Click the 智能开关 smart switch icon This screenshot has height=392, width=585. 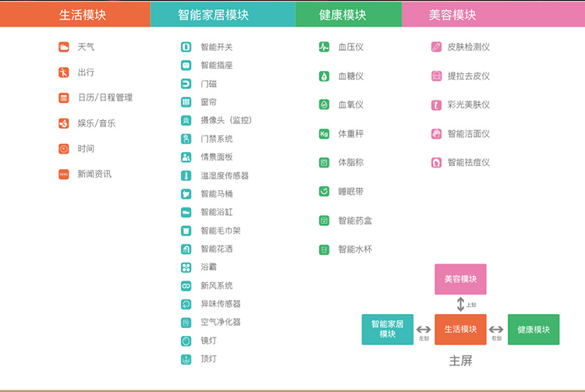[x=186, y=47]
